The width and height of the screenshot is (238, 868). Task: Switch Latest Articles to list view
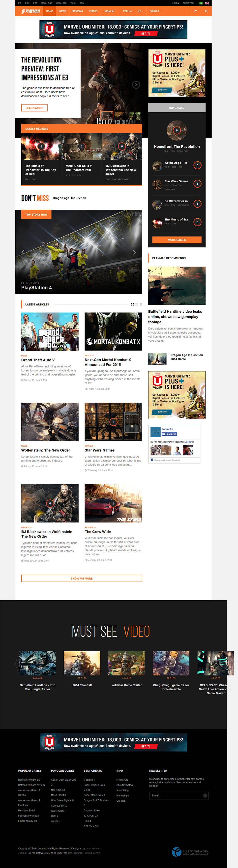point(141,304)
